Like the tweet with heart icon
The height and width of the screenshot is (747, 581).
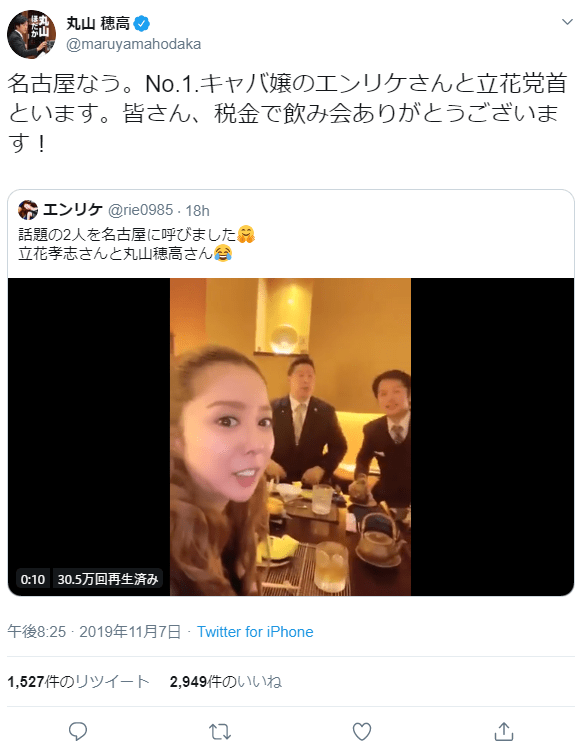361,731
